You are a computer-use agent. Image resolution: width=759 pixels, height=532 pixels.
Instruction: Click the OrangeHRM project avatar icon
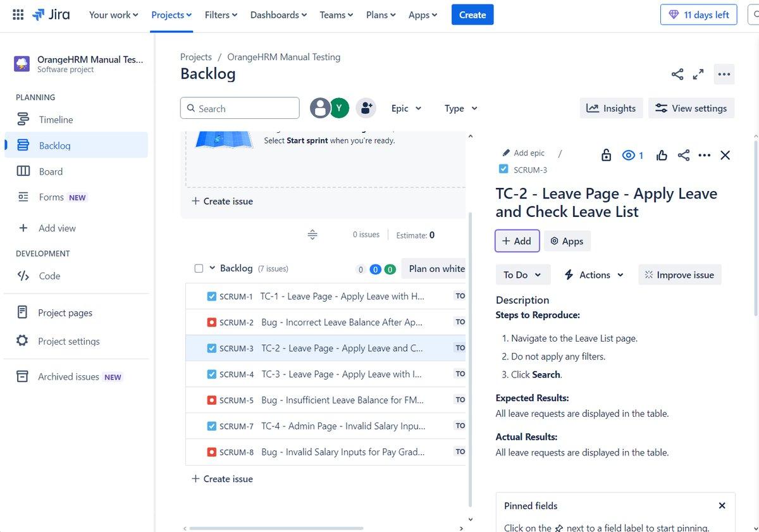tap(22, 64)
